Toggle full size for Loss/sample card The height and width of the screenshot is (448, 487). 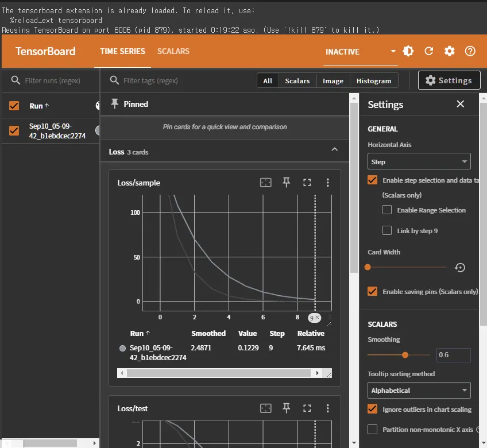(307, 183)
